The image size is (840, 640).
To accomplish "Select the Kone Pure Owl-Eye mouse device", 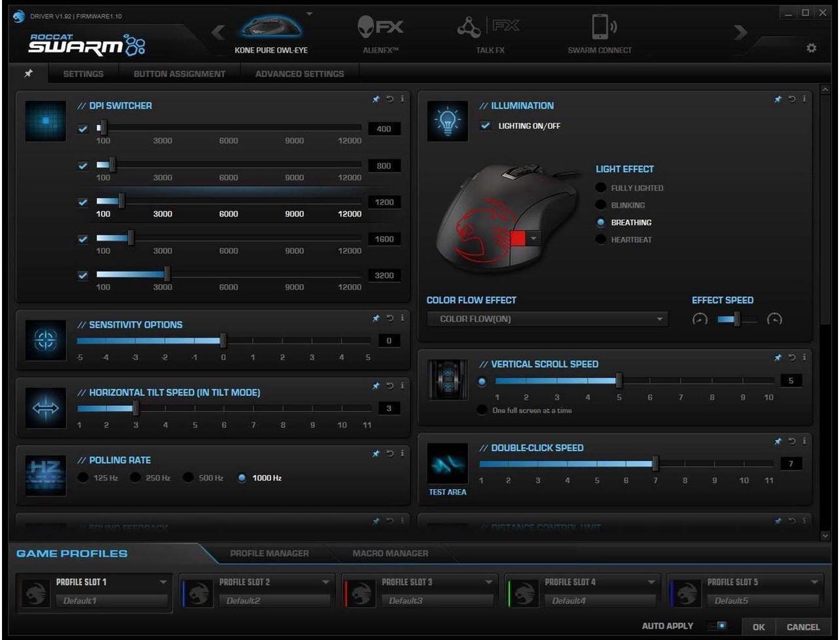I will click(271, 35).
